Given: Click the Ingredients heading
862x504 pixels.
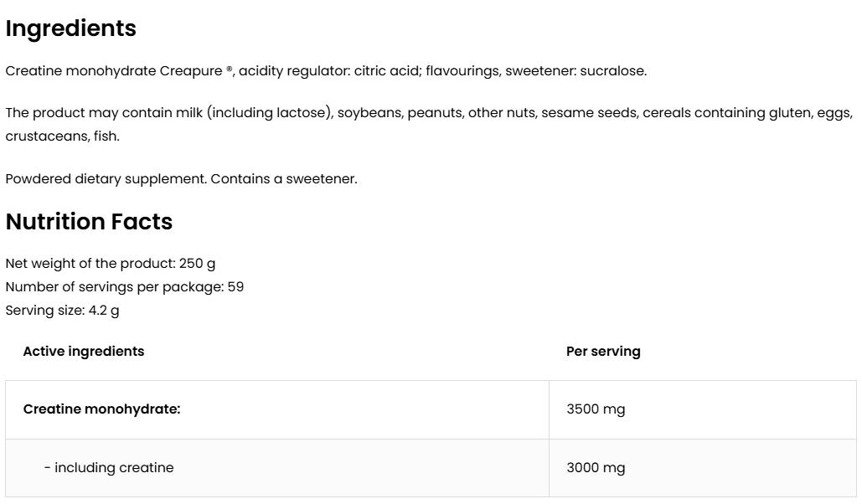Looking at the screenshot, I should [70, 28].
